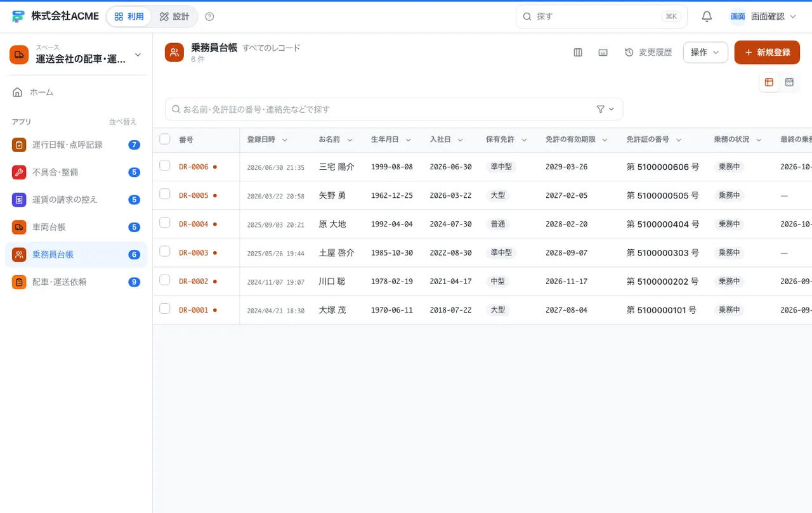Viewport: 812px width, 513px height.
Task: Open the 画面確認 user menu
Action: [763, 16]
